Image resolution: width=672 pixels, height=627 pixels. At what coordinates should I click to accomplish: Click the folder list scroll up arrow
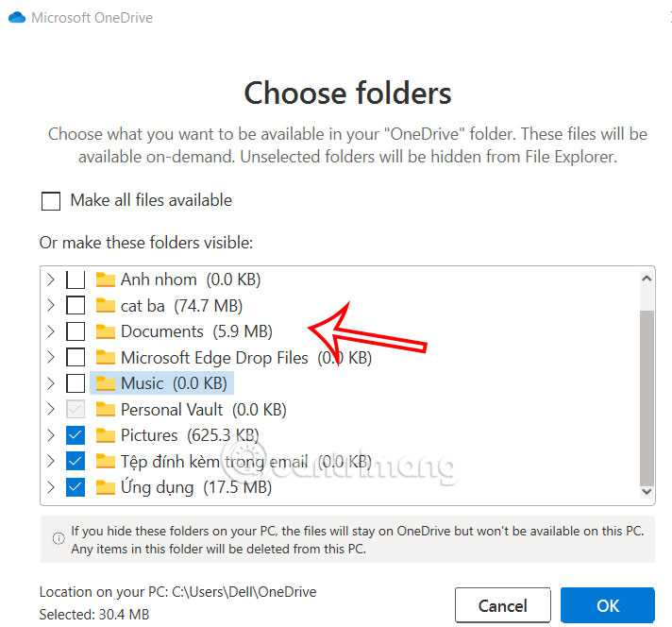coord(647,279)
